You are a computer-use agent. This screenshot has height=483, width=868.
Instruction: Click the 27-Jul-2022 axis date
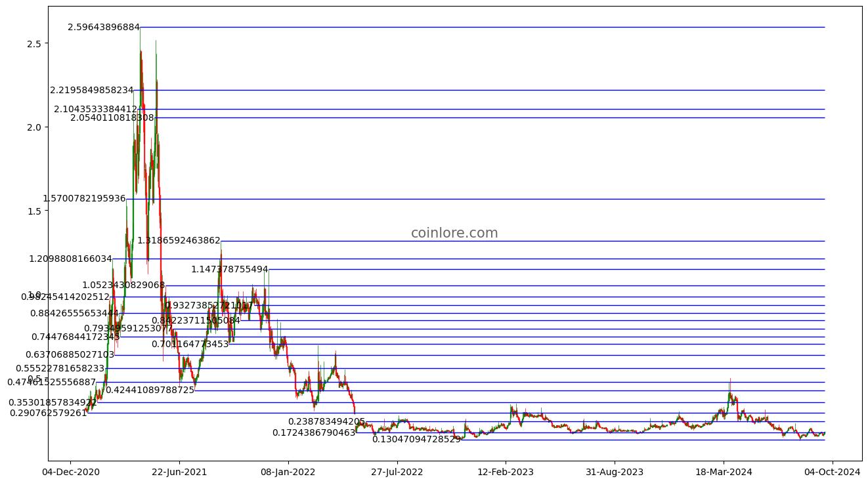click(397, 471)
